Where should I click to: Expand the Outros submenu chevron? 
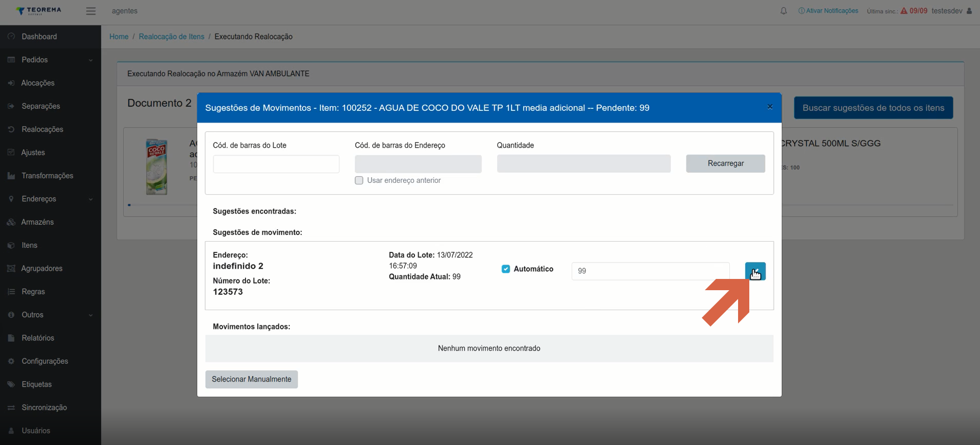(x=91, y=315)
